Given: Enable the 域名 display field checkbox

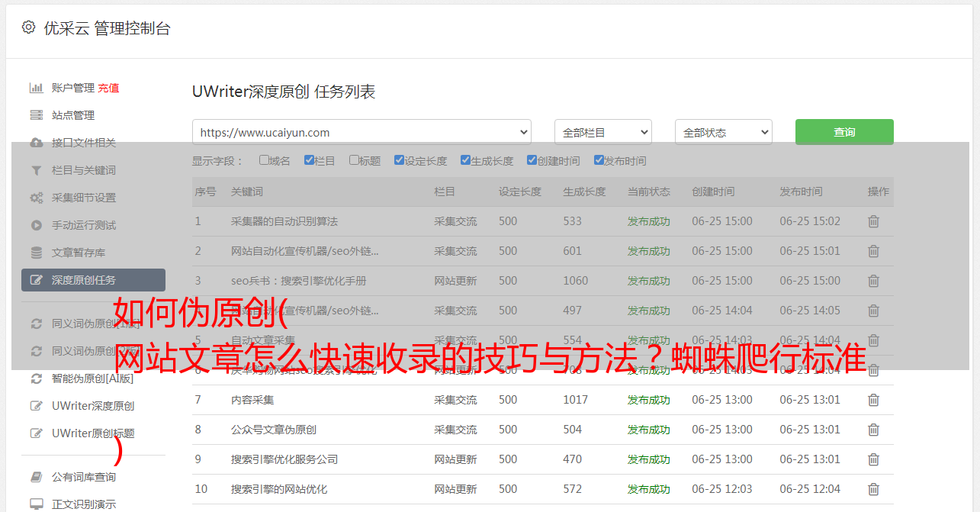Looking at the screenshot, I should pos(264,160).
